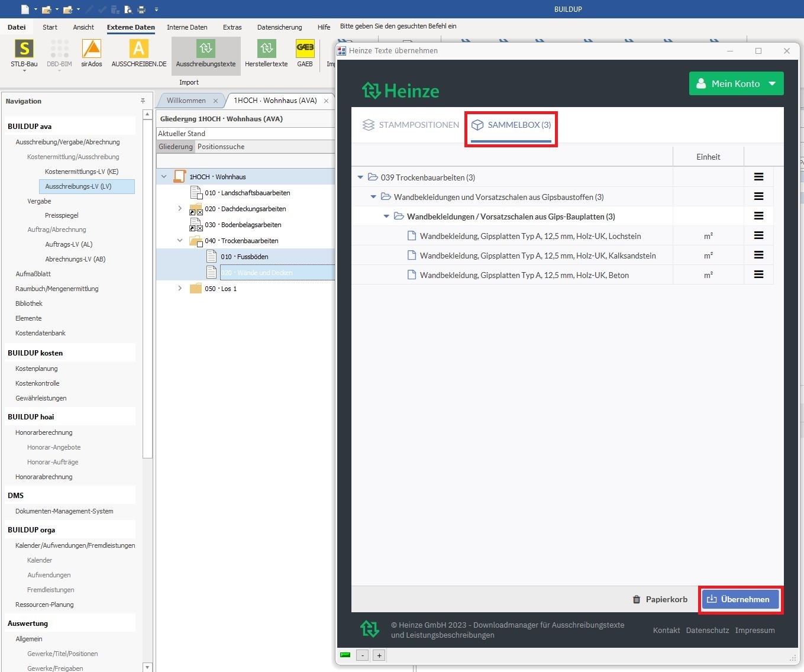This screenshot has height=672, width=804.
Task: Expand the 050 Los 1 node
Action: 180,288
